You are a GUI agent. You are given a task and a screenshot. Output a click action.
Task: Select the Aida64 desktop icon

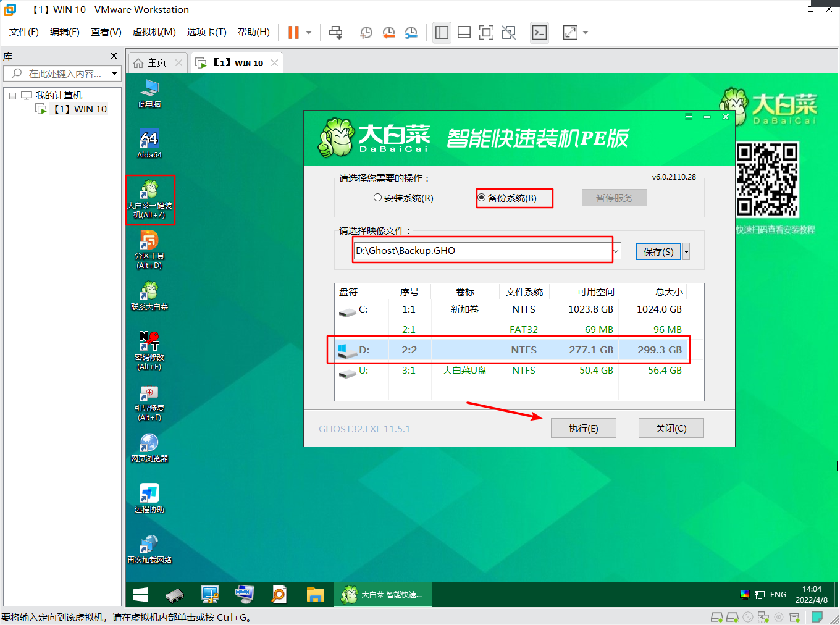(149, 145)
